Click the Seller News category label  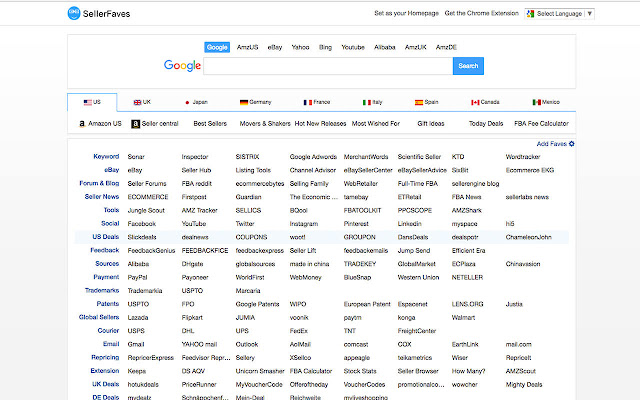coord(102,197)
